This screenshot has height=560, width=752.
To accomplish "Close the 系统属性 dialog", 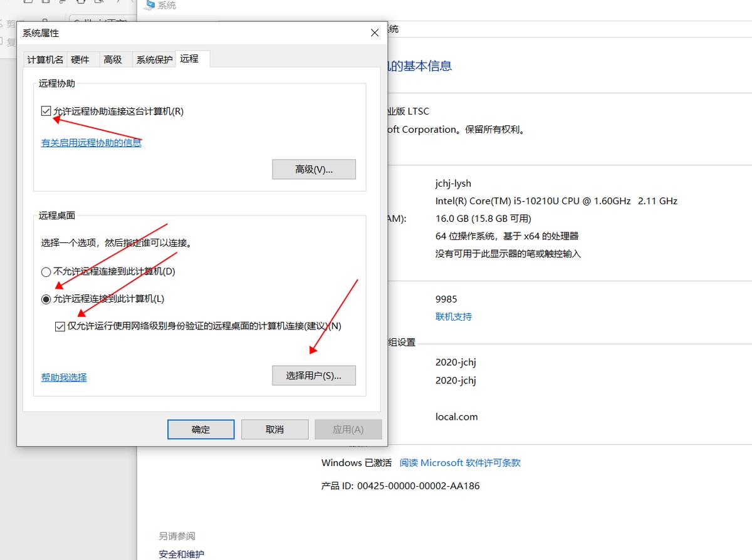I will pyautogui.click(x=375, y=33).
